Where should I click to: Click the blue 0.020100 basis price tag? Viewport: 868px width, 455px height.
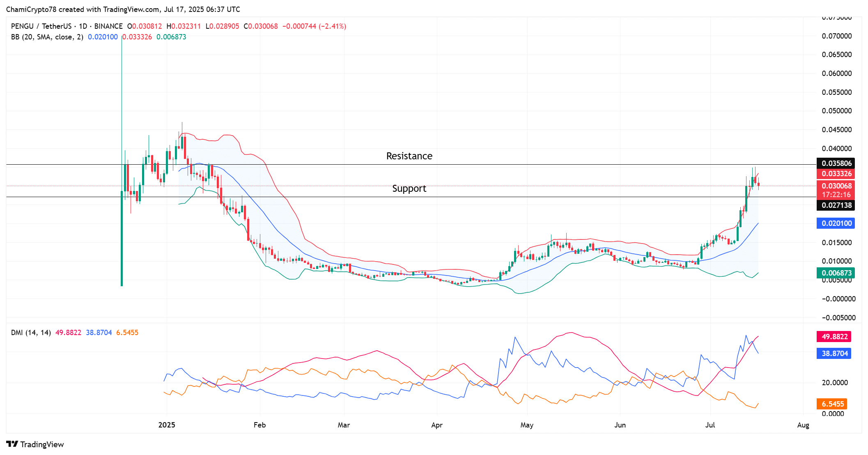pyautogui.click(x=836, y=223)
